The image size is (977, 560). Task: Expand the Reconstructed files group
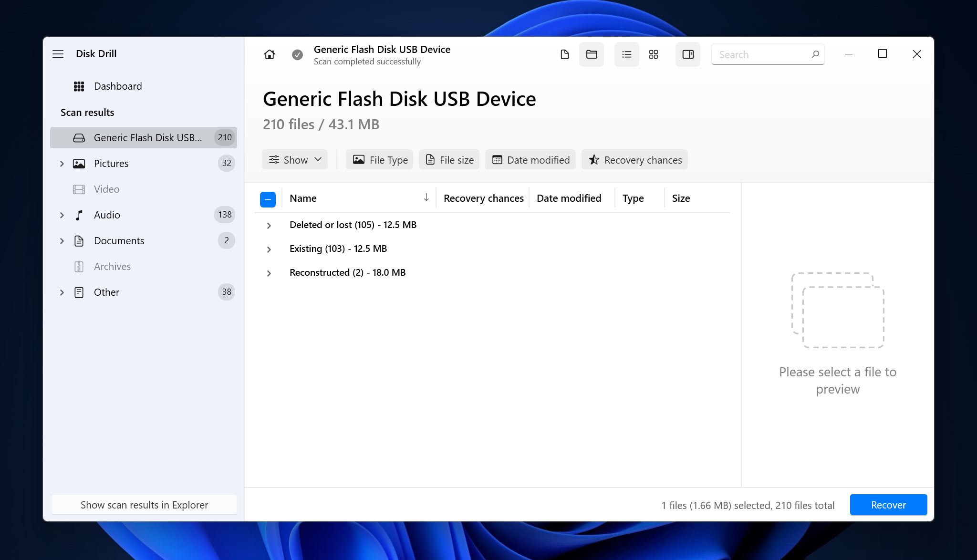[x=269, y=271]
